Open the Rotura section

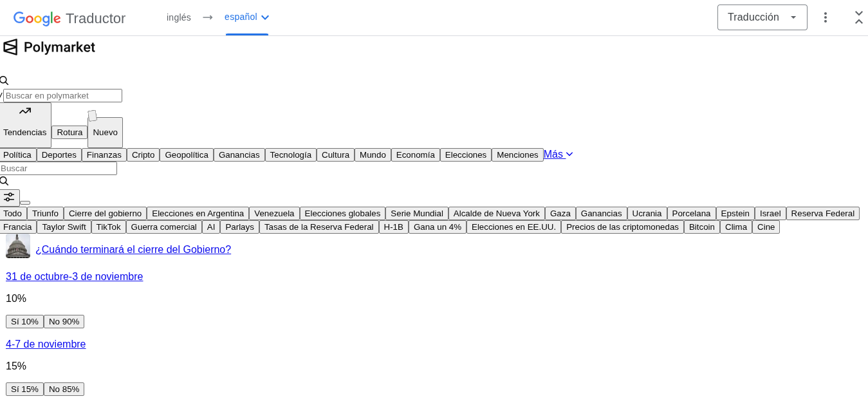coord(69,132)
